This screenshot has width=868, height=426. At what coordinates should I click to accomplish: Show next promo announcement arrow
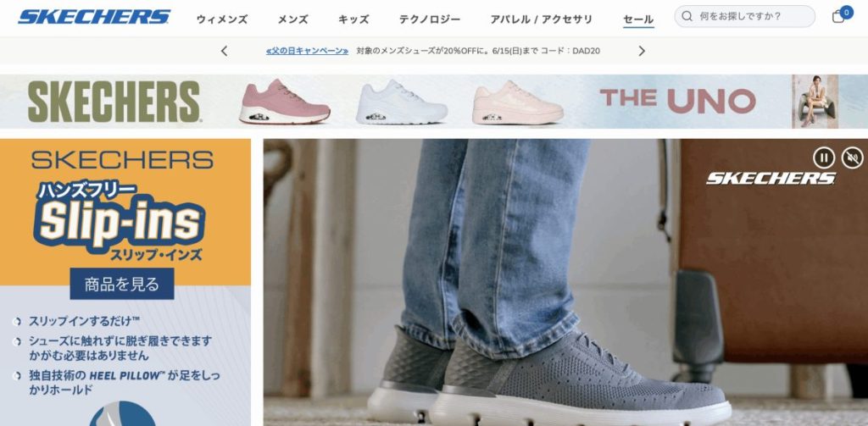click(x=642, y=51)
